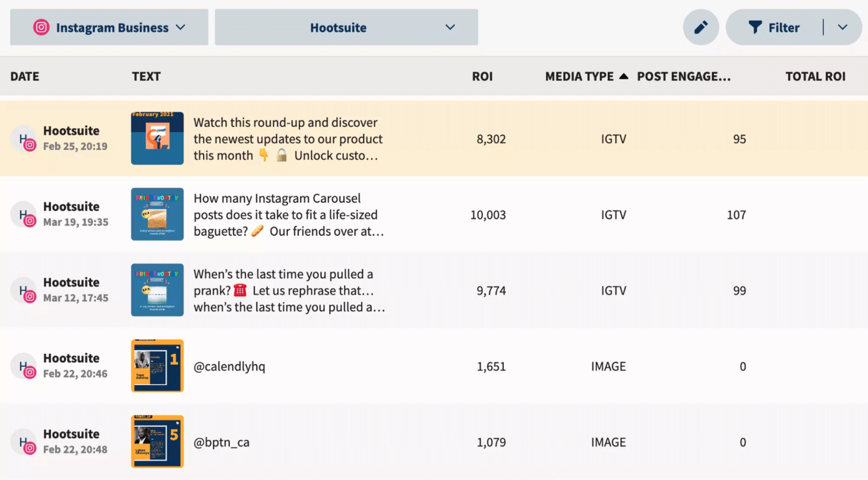
Task: Click the @calendlyhq post text
Action: coord(230,366)
